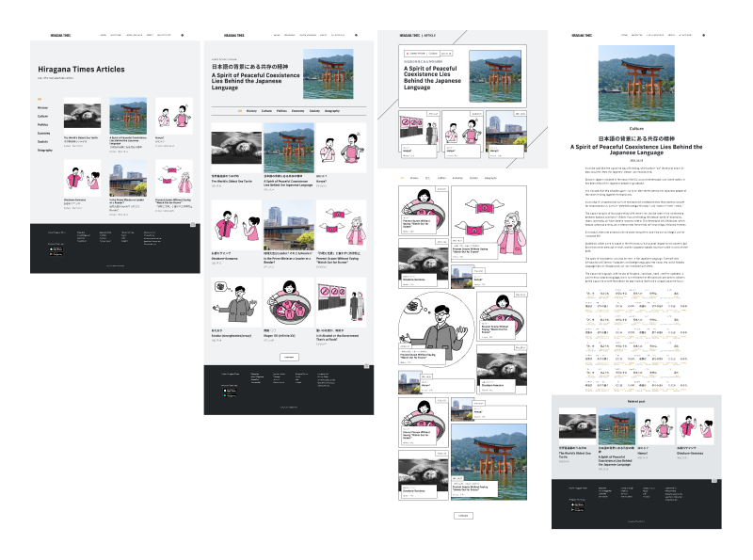Select All in Articles page sidebar
Viewport: 753px width, 560px height.
[40, 99]
